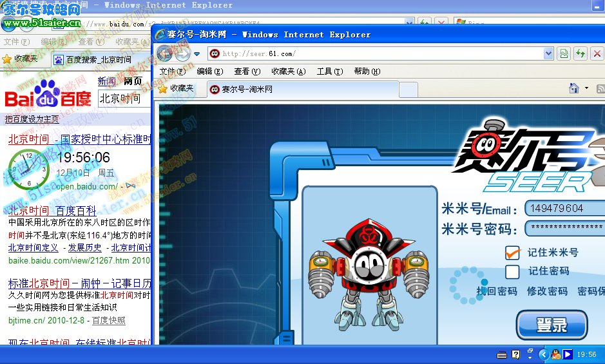This screenshot has width=605, height=364.
Task: Click the help question mark tray icon
Action: pyautogui.click(x=516, y=354)
